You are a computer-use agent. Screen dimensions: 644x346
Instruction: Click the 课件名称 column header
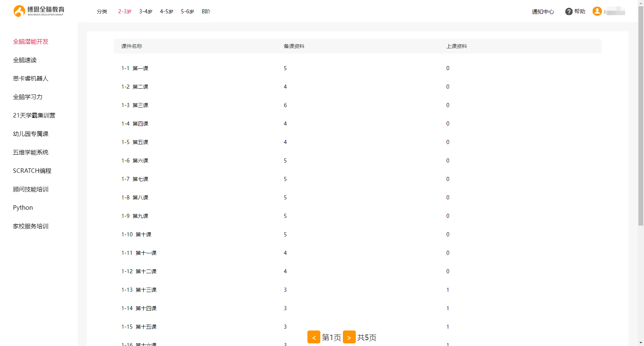click(132, 46)
